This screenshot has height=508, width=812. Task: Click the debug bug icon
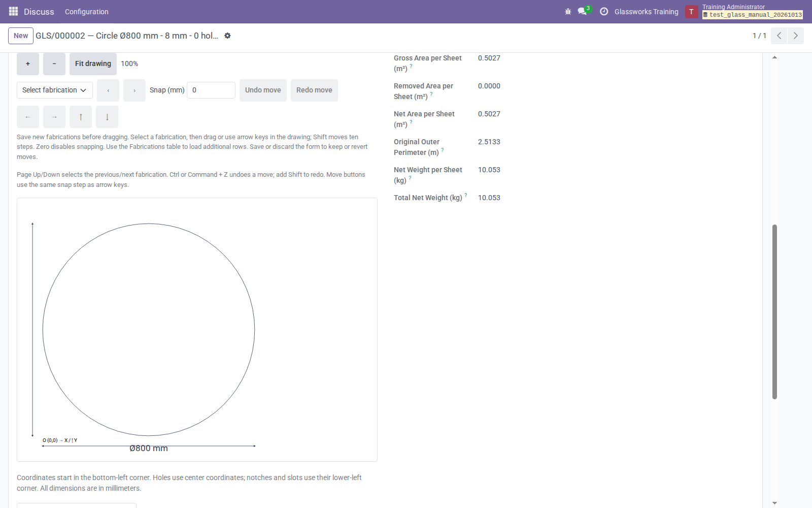coord(568,12)
